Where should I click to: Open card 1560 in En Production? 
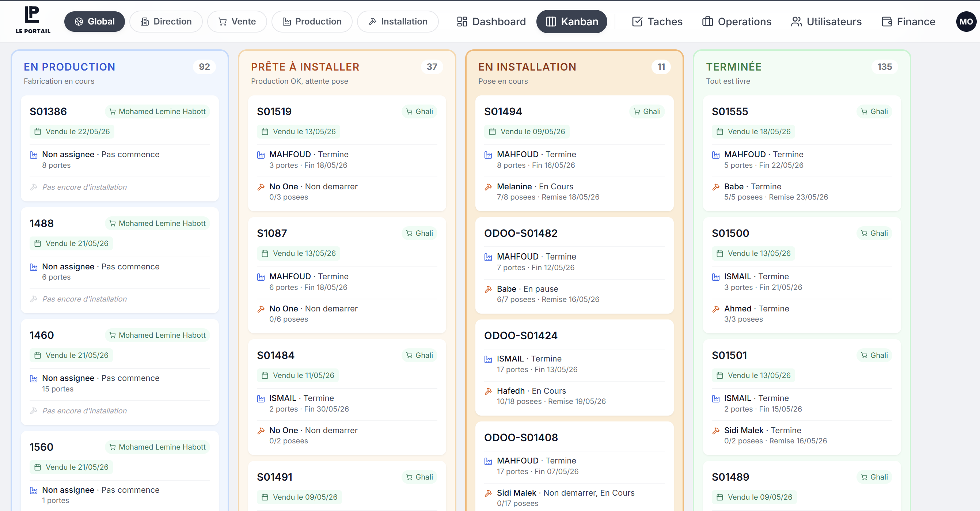coord(119,471)
